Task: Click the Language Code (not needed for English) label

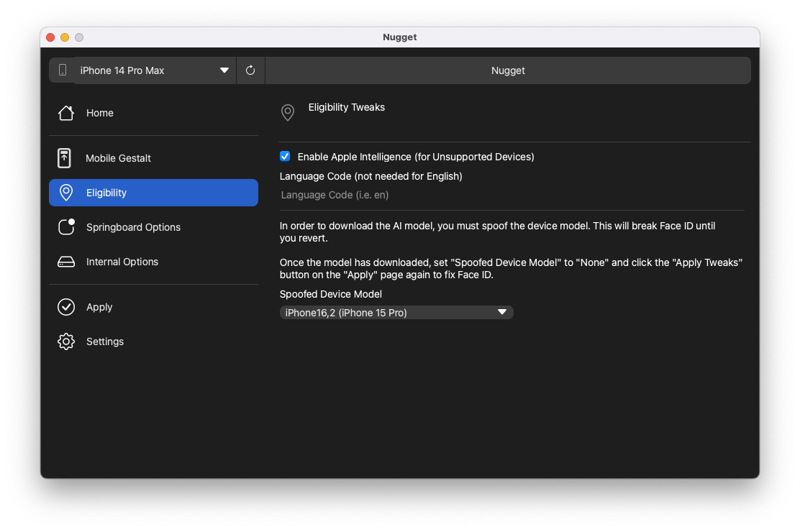Action: 371,176
